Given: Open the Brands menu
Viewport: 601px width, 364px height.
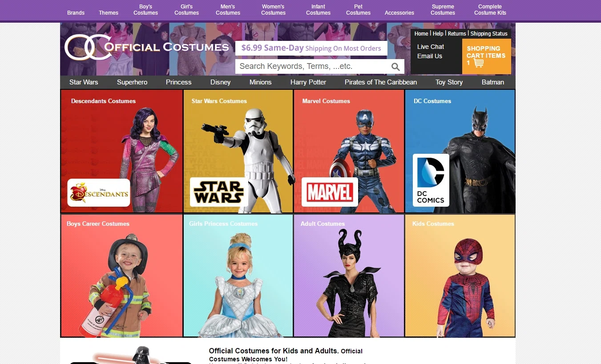Looking at the screenshot, I should [76, 13].
